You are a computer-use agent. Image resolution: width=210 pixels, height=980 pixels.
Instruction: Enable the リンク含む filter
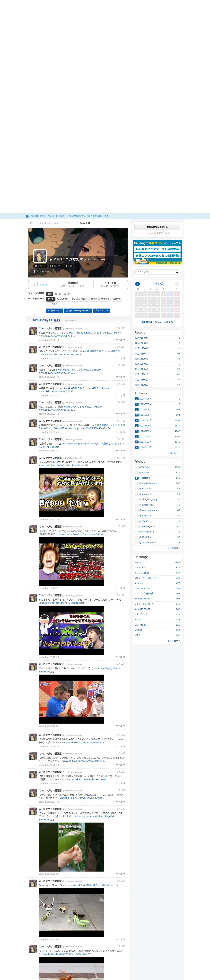click(53, 304)
